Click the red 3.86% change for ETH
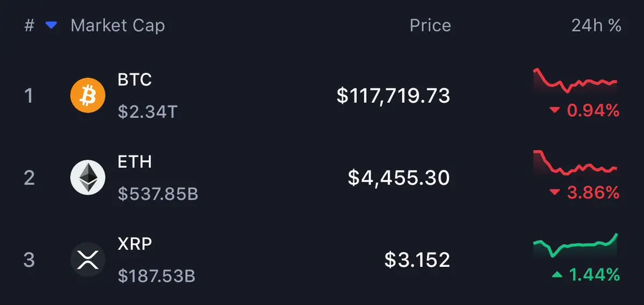 coord(584,192)
